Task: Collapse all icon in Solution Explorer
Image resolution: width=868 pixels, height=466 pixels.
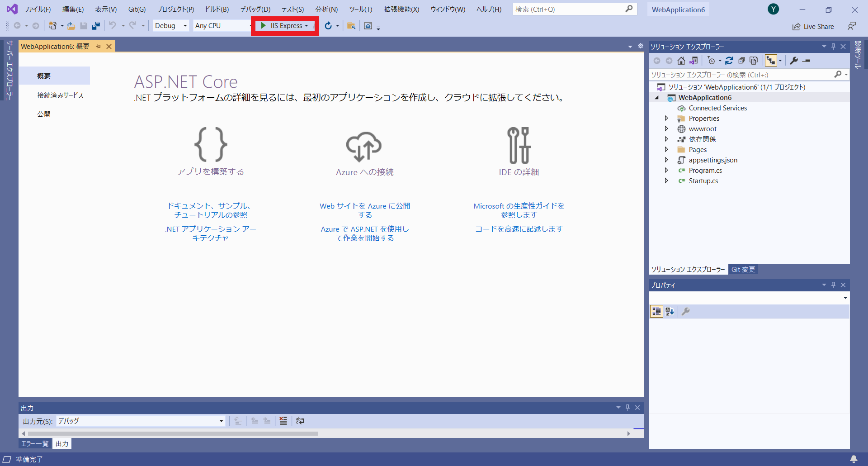Action: (741, 61)
